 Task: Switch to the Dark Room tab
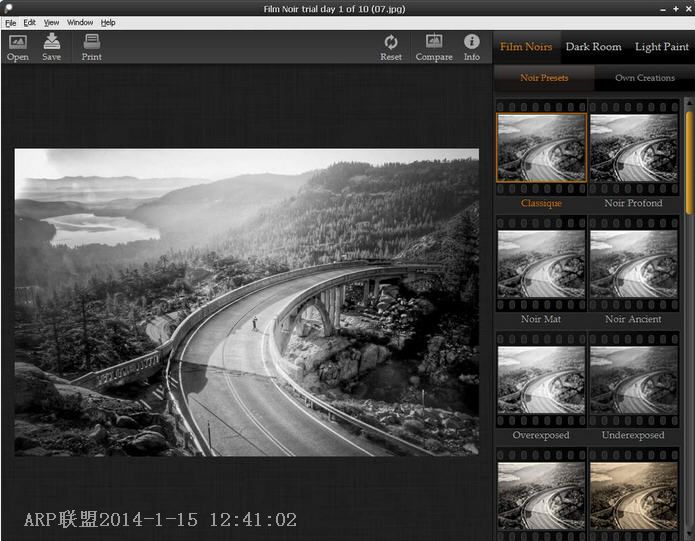point(593,47)
